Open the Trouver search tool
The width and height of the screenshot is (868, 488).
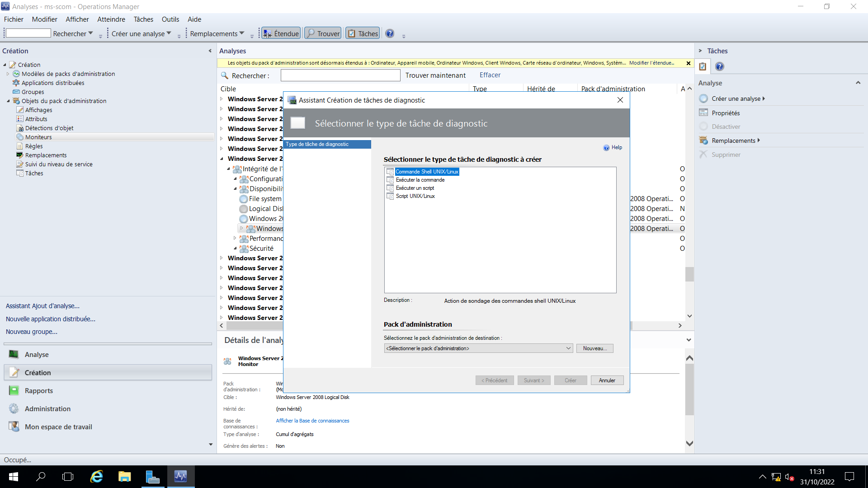click(x=322, y=33)
